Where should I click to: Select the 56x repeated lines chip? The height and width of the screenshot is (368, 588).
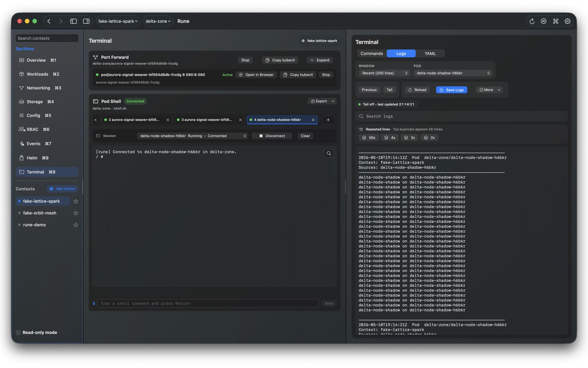369,138
